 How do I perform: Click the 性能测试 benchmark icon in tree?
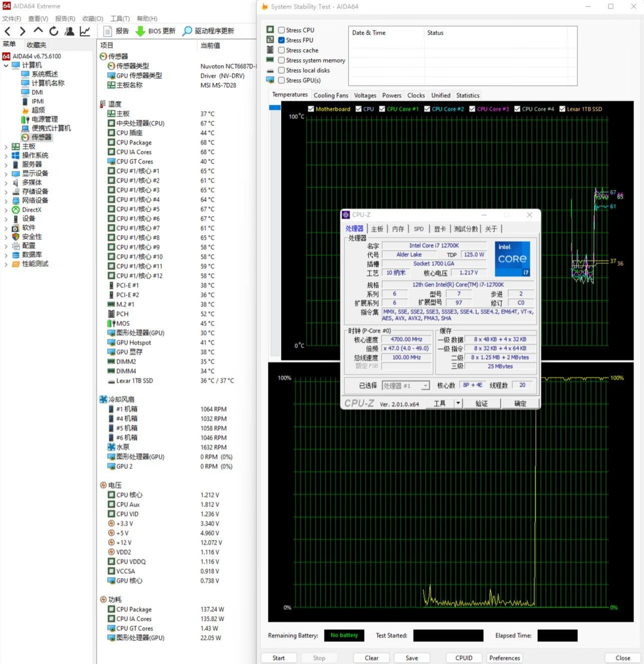tap(16, 264)
